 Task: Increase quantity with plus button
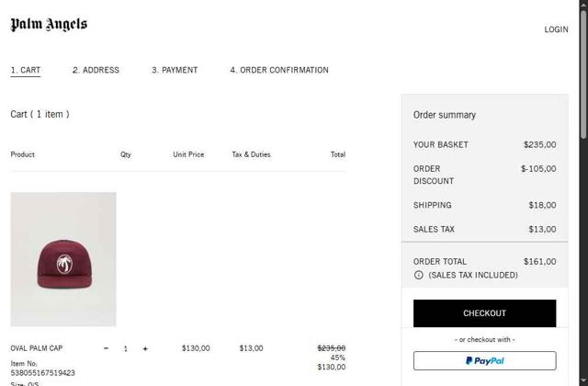145,349
